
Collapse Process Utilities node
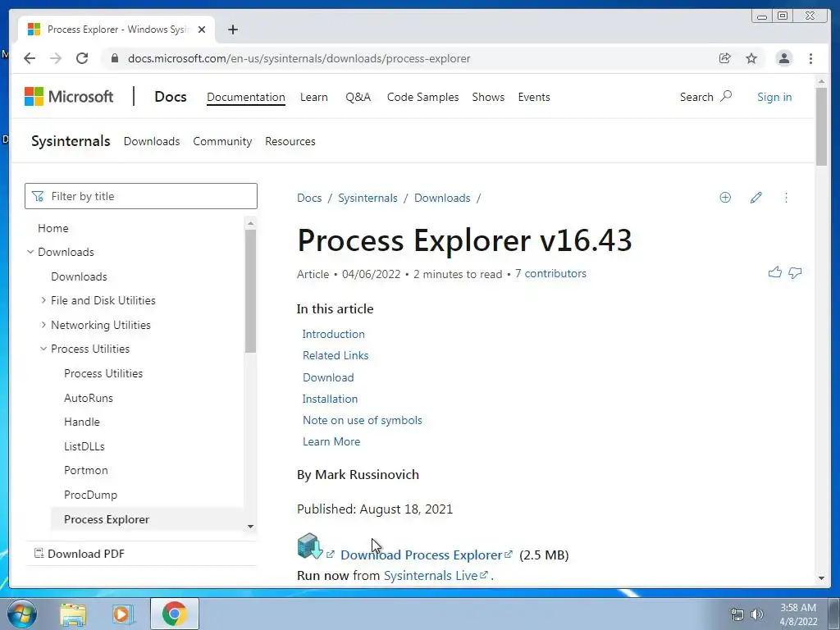[x=43, y=349]
